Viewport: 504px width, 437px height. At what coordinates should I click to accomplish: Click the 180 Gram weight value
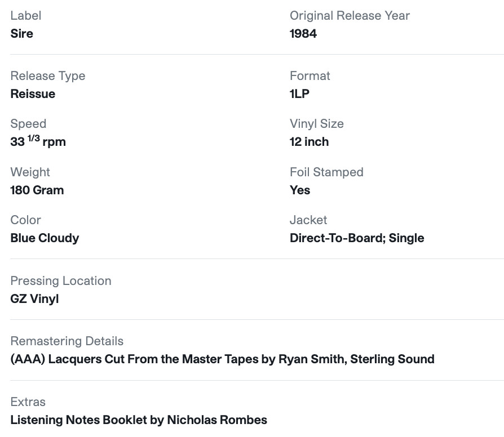click(37, 190)
